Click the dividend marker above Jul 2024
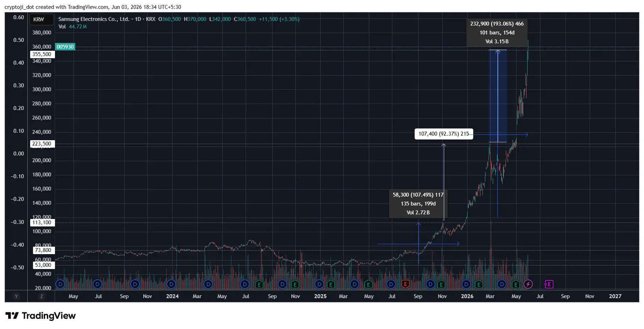The width and height of the screenshot is (644, 329). (x=245, y=284)
